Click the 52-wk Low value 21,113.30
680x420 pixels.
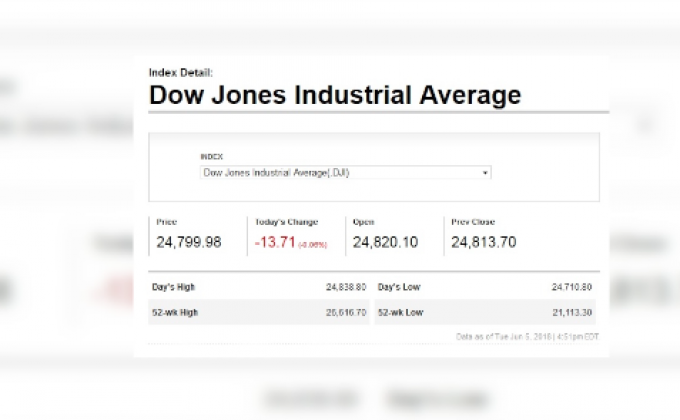(x=572, y=312)
